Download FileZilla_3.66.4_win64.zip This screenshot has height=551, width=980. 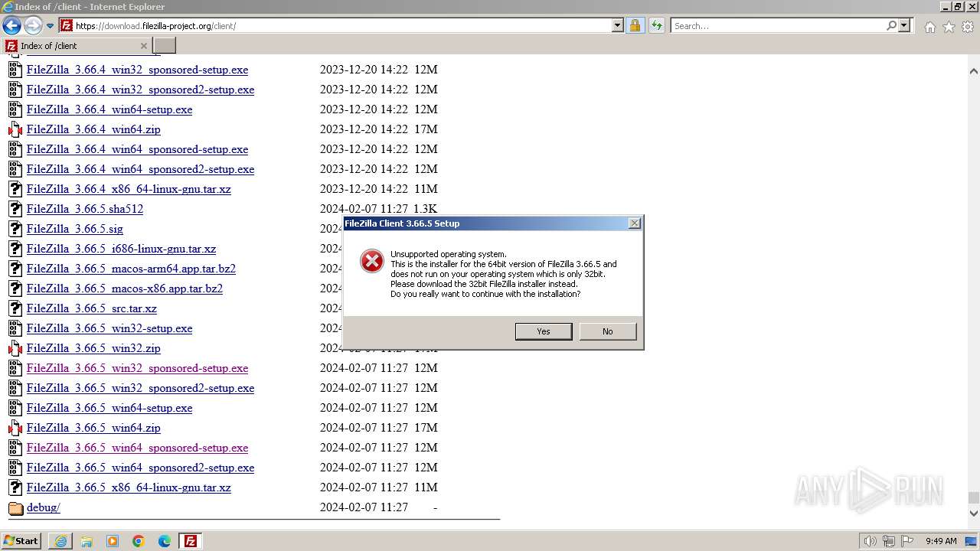(x=93, y=129)
